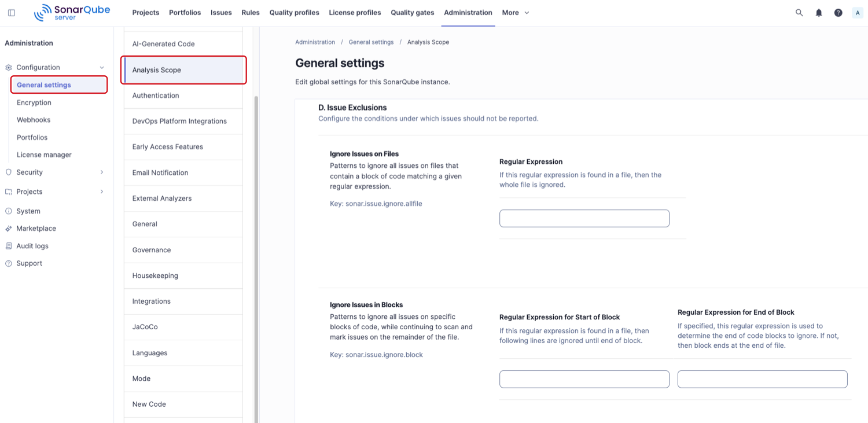Screen dimensions: 868x423
Task: Open Portfolios in top navigation
Action: [185, 13]
